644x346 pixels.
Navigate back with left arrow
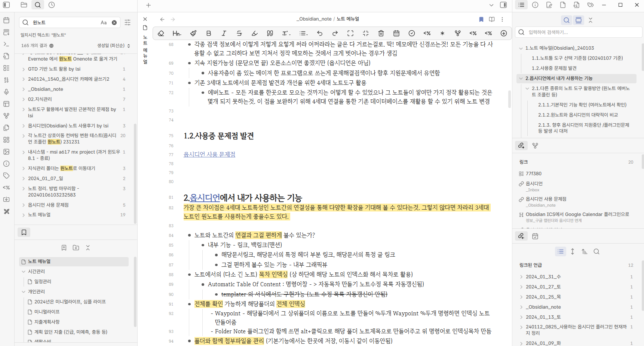point(162,19)
